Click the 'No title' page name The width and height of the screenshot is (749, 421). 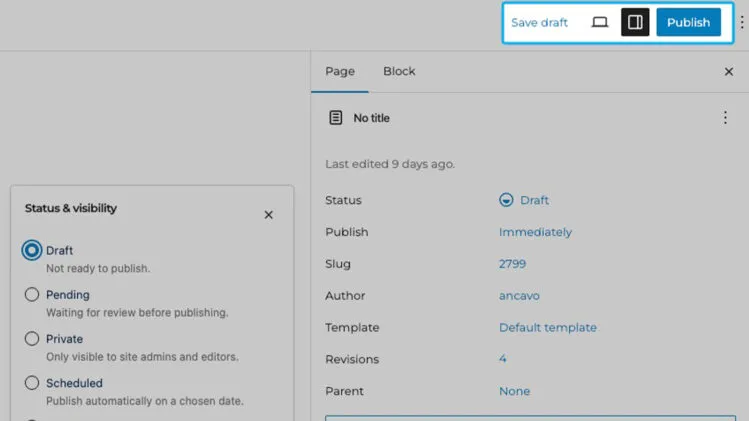click(x=371, y=118)
